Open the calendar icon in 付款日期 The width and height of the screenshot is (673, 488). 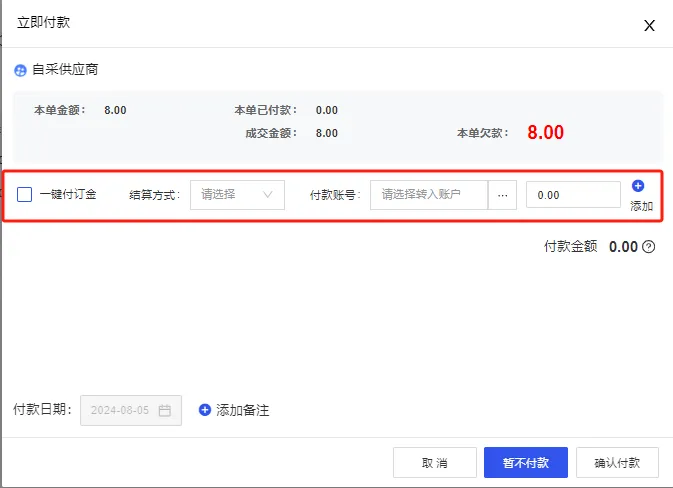[165, 410]
